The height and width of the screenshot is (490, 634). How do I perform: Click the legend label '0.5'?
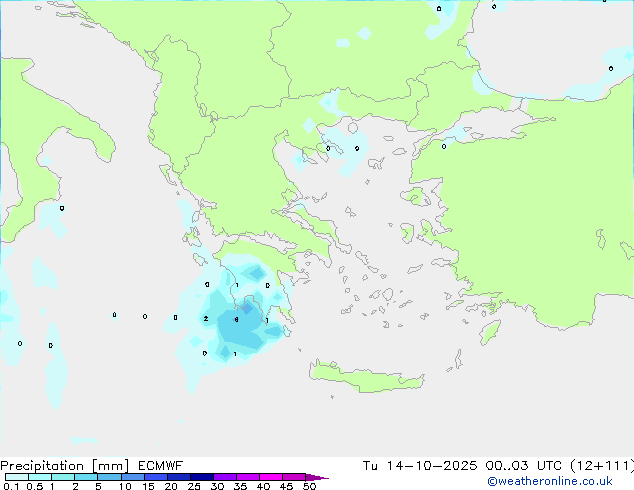pyautogui.click(x=34, y=486)
